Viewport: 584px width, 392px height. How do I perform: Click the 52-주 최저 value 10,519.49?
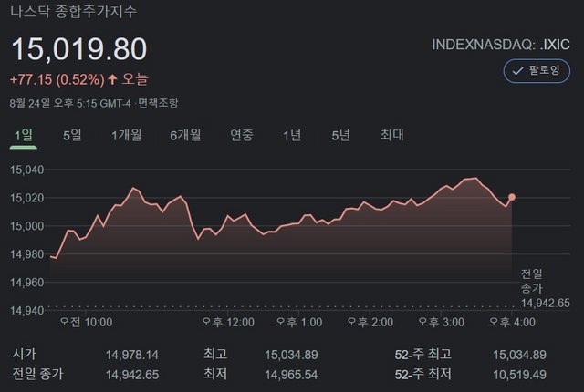[519, 375]
